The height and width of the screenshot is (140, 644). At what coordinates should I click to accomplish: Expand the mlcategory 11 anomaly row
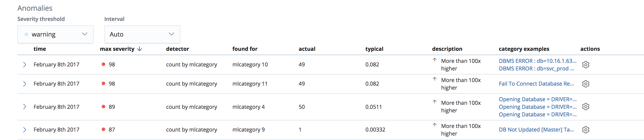(x=25, y=84)
